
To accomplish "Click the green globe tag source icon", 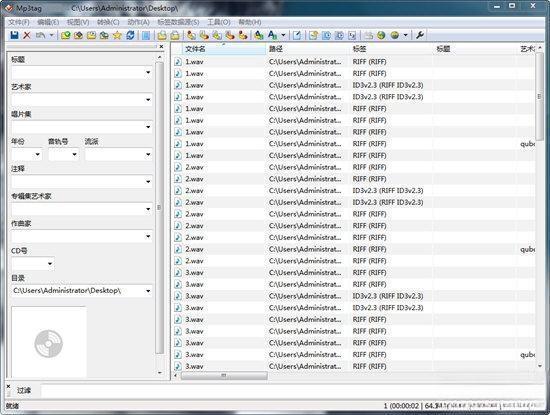I will (382, 35).
